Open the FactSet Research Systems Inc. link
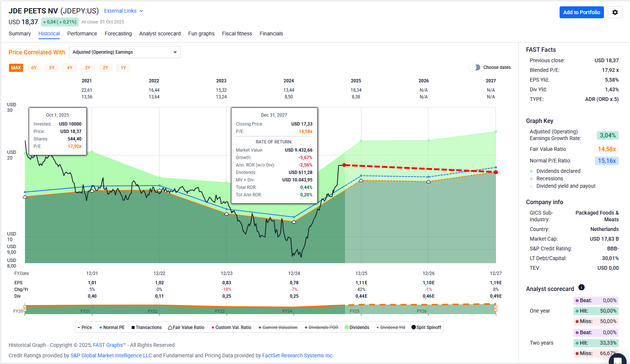Viewport: 630px width, 364px height. 298,355
